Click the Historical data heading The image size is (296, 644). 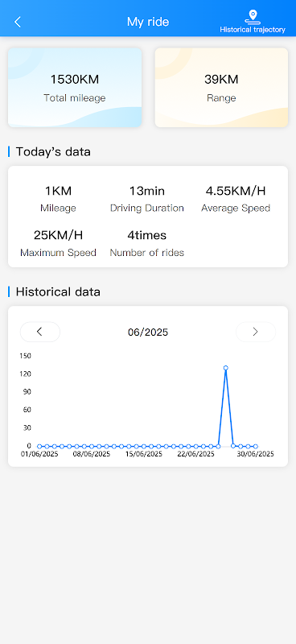[x=58, y=292]
